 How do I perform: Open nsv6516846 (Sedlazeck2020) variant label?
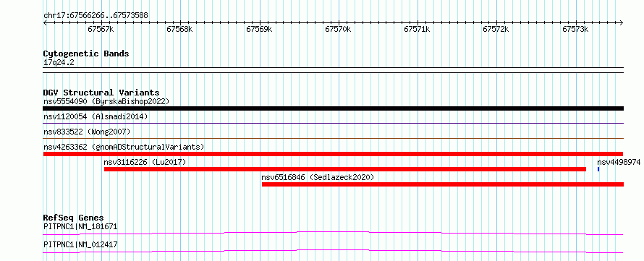(318, 177)
